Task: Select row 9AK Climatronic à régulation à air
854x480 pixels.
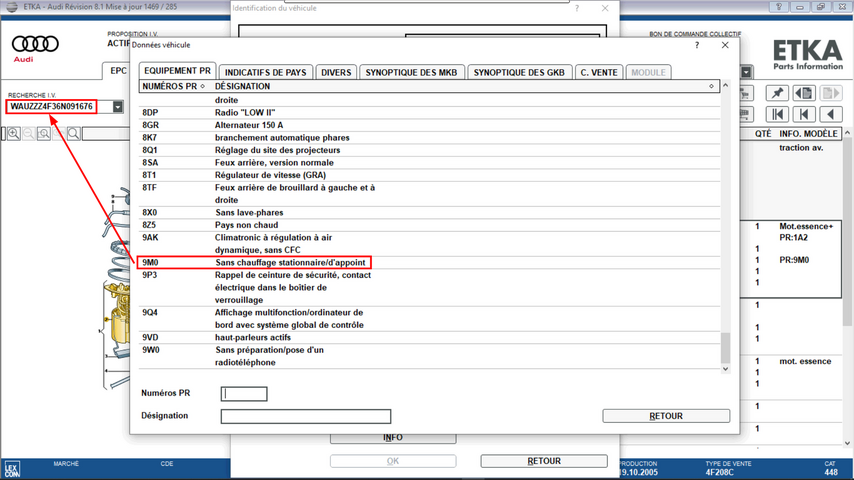Action: (429, 244)
